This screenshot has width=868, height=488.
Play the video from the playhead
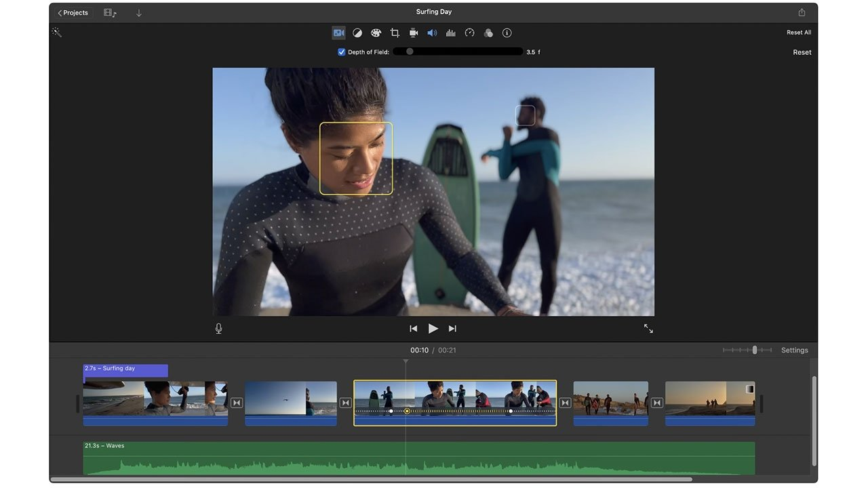(433, 328)
